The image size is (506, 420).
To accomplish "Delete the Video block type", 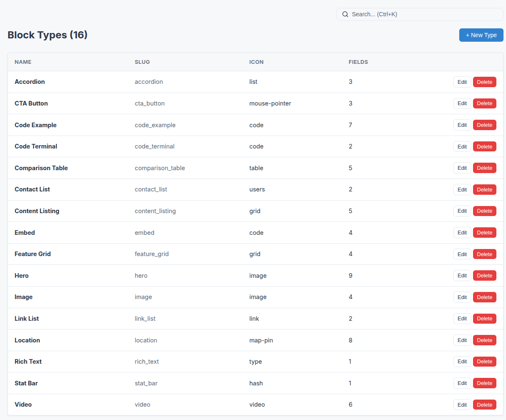I will click(484, 405).
